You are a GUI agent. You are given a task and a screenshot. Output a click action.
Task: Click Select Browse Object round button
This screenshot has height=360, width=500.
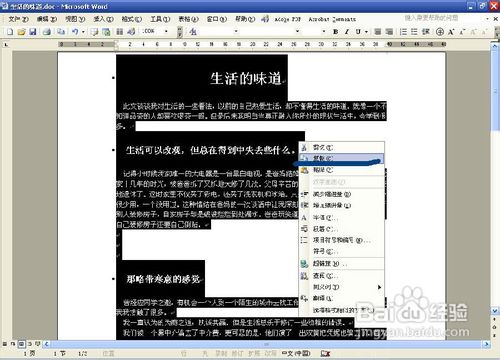495,327
